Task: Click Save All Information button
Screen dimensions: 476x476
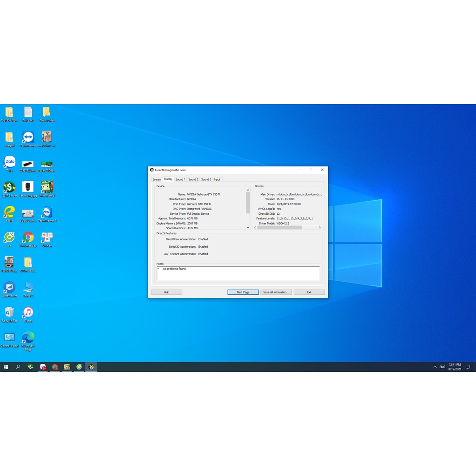Action: 276,292
